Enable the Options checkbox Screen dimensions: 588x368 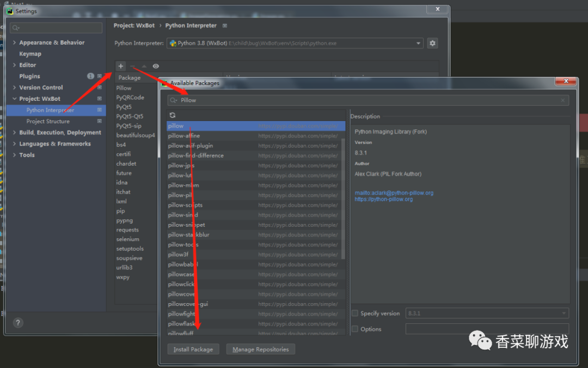[355, 329]
